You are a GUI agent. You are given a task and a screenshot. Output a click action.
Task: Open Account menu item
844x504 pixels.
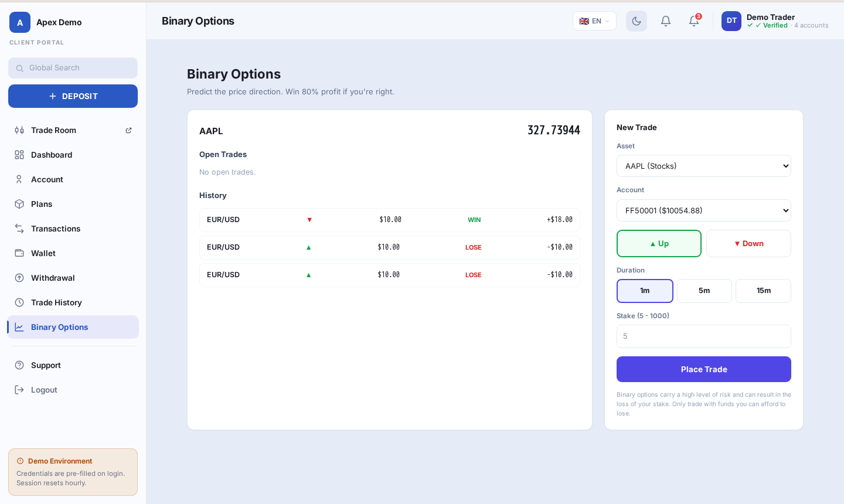click(x=73, y=179)
